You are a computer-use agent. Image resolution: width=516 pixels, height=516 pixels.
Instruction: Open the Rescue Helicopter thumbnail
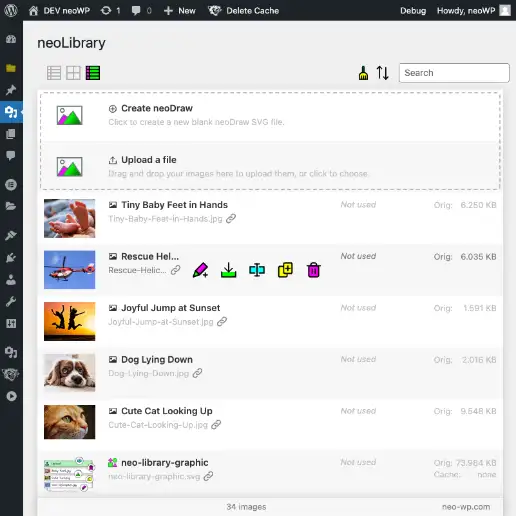[x=69, y=270]
